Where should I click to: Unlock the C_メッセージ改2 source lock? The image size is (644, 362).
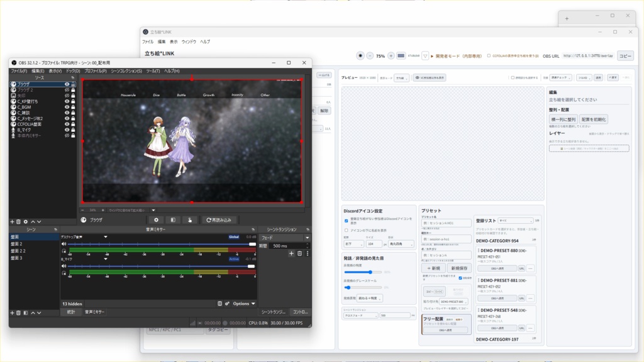[x=73, y=119]
